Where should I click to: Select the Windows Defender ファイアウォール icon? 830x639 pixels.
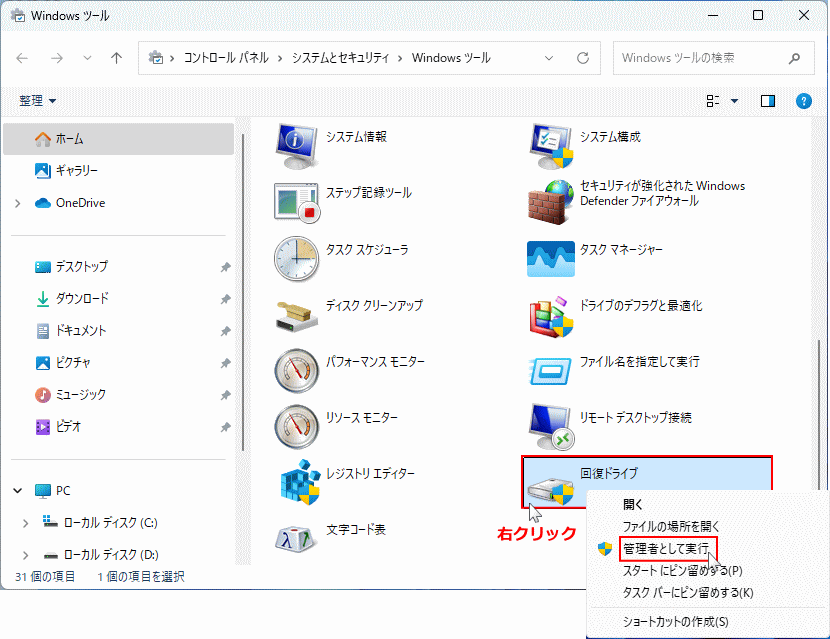[550, 201]
